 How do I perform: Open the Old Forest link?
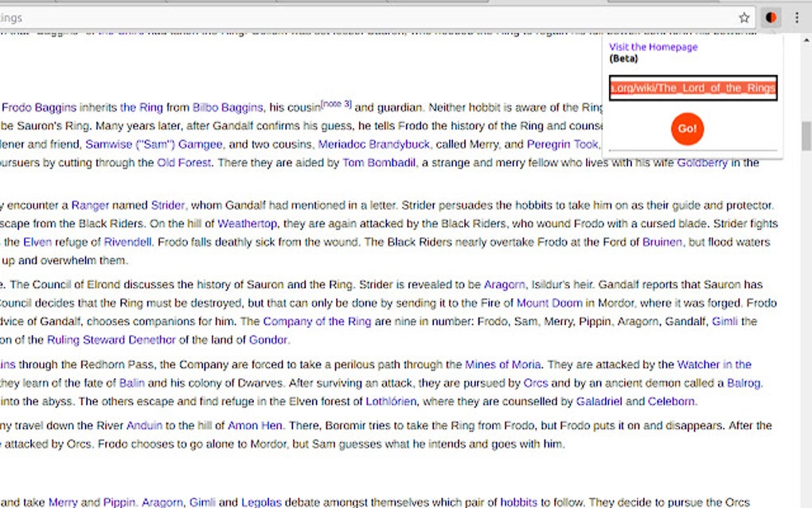(184, 163)
